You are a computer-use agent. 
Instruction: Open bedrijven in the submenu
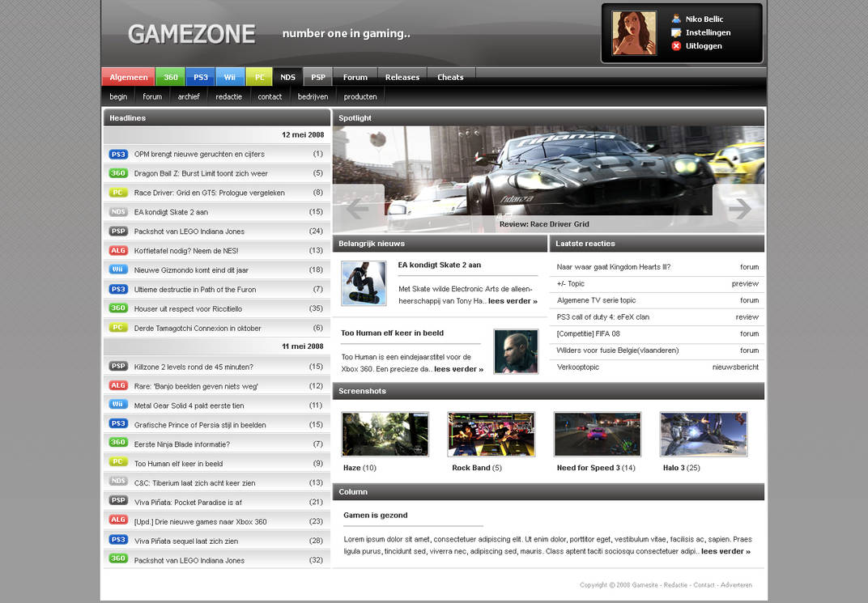point(313,96)
